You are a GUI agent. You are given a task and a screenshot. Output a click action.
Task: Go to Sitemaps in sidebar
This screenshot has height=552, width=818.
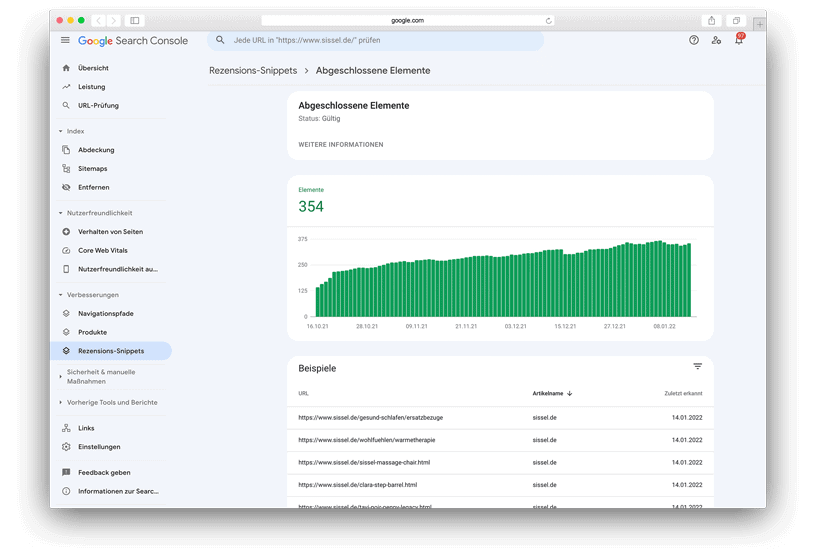coord(93,169)
